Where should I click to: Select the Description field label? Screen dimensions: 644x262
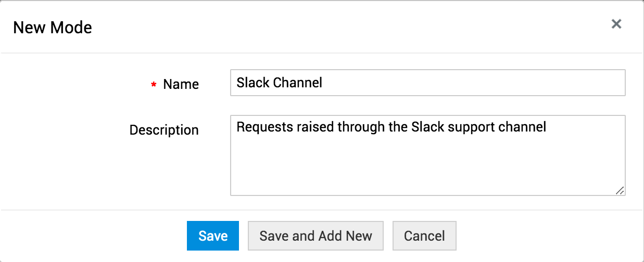pos(164,129)
